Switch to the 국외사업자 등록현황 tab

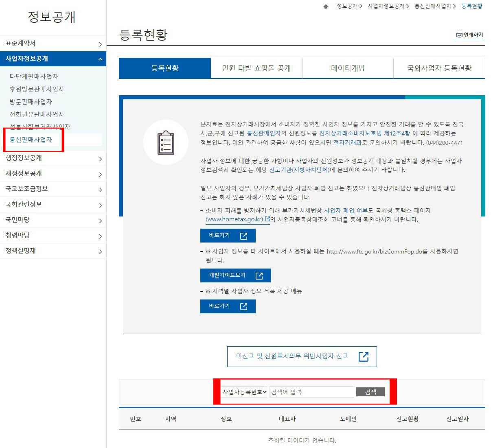pos(439,68)
